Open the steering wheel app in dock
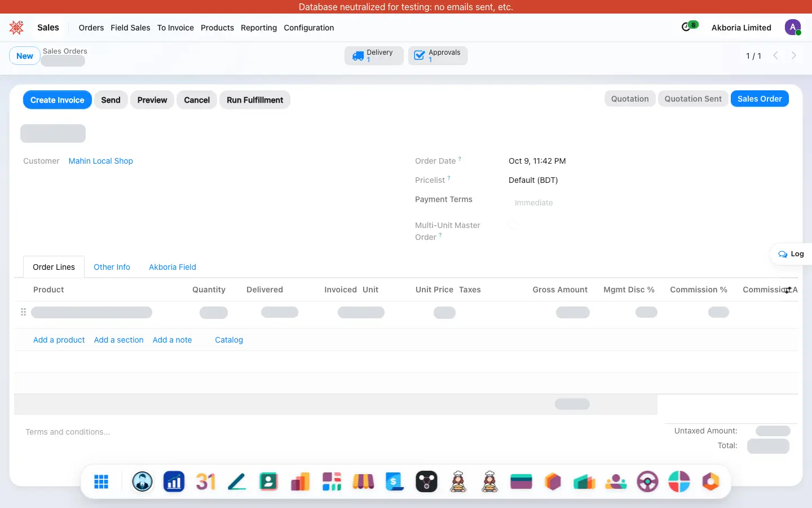The width and height of the screenshot is (812, 508). (648, 481)
